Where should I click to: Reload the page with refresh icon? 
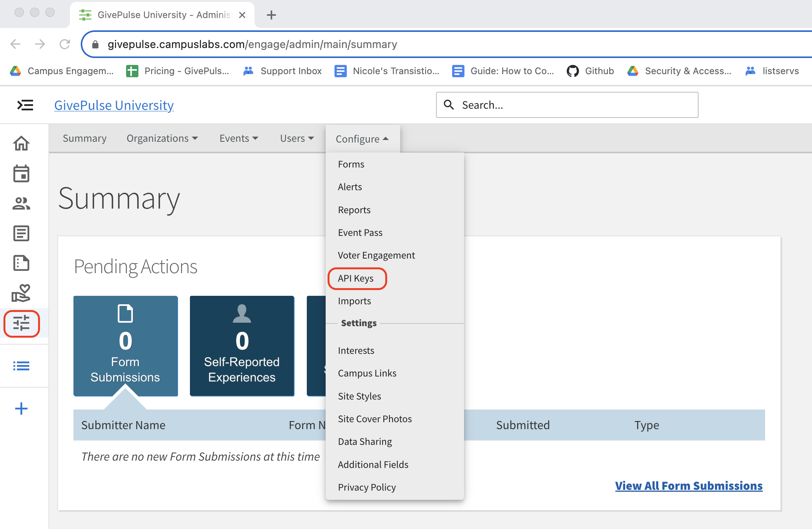tap(65, 44)
